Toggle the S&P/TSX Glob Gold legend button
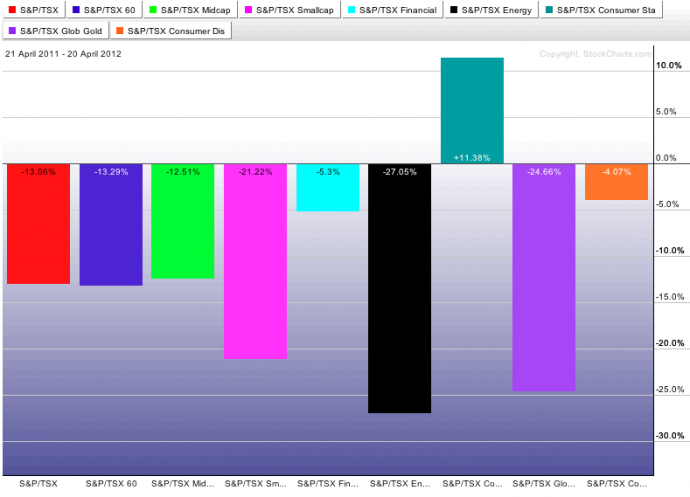The image size is (690, 497). pos(59,31)
